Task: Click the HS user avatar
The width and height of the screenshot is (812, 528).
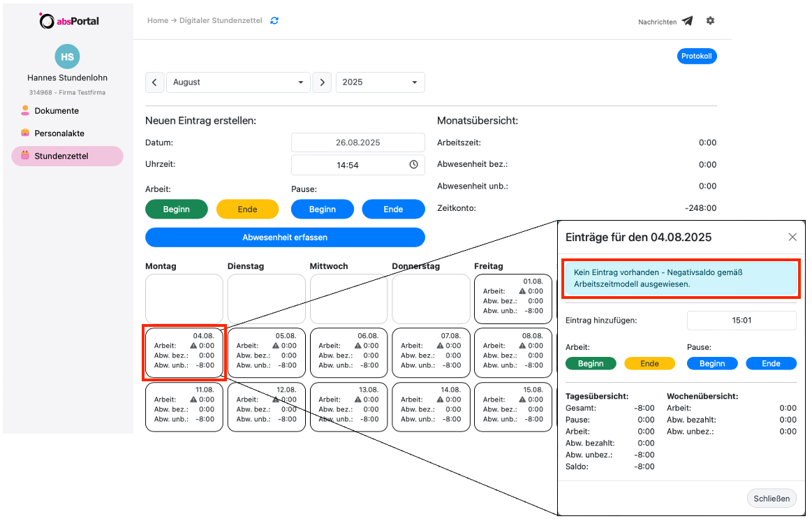Action: tap(67, 57)
